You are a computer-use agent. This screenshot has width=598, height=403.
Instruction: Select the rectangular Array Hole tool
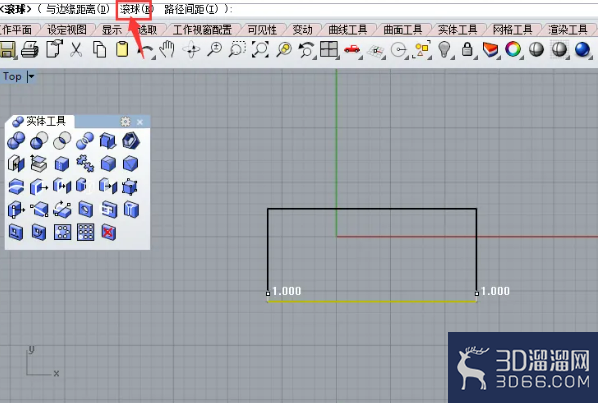pos(85,232)
